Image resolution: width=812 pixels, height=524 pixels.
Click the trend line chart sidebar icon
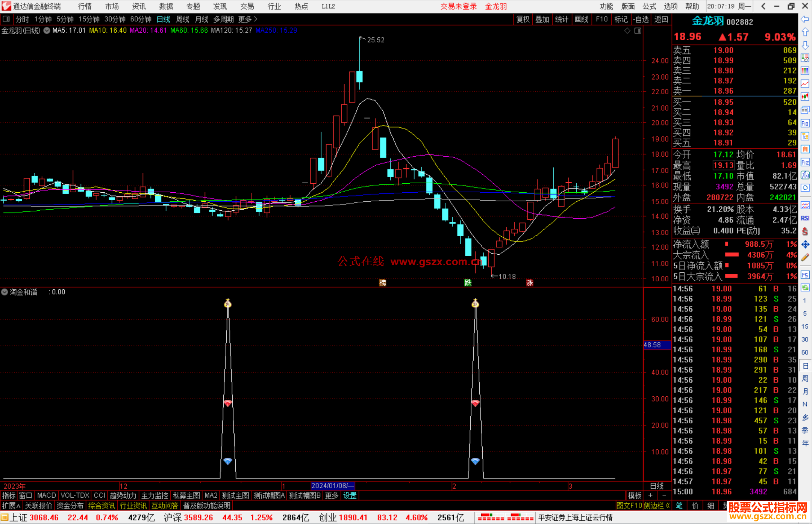coord(805,84)
